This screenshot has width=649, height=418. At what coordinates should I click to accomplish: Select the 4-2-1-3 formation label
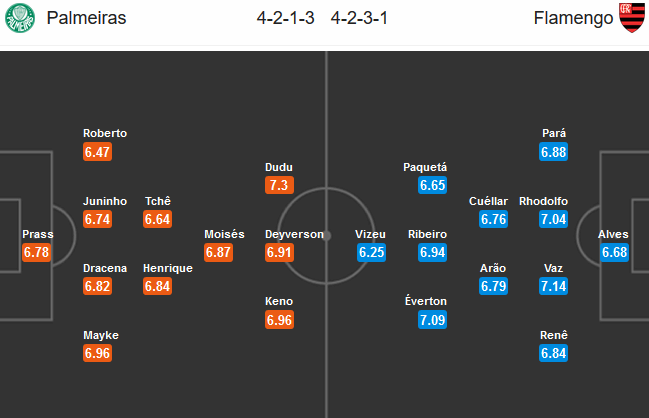[285, 18]
